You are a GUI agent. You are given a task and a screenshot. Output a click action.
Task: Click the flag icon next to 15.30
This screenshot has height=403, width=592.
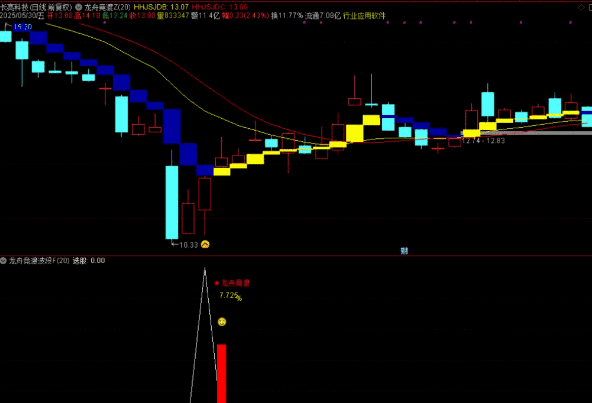point(8,26)
